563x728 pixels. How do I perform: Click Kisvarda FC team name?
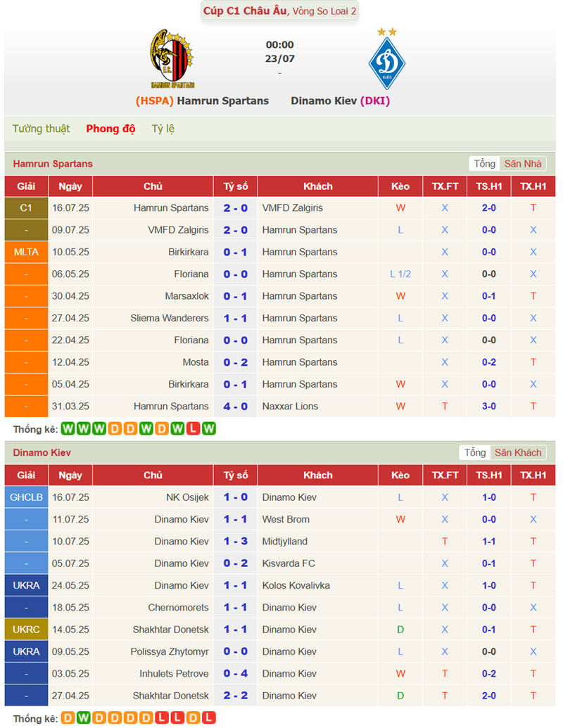289,563
